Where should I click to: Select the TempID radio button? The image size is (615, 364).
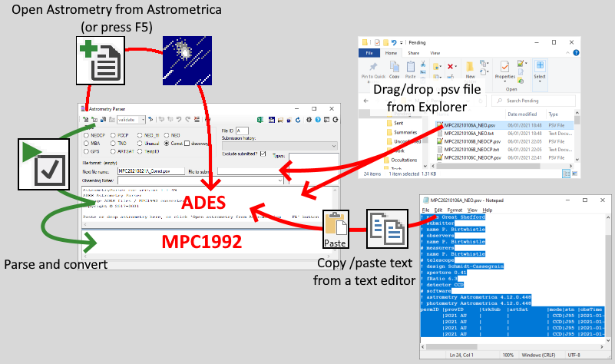[140, 151]
